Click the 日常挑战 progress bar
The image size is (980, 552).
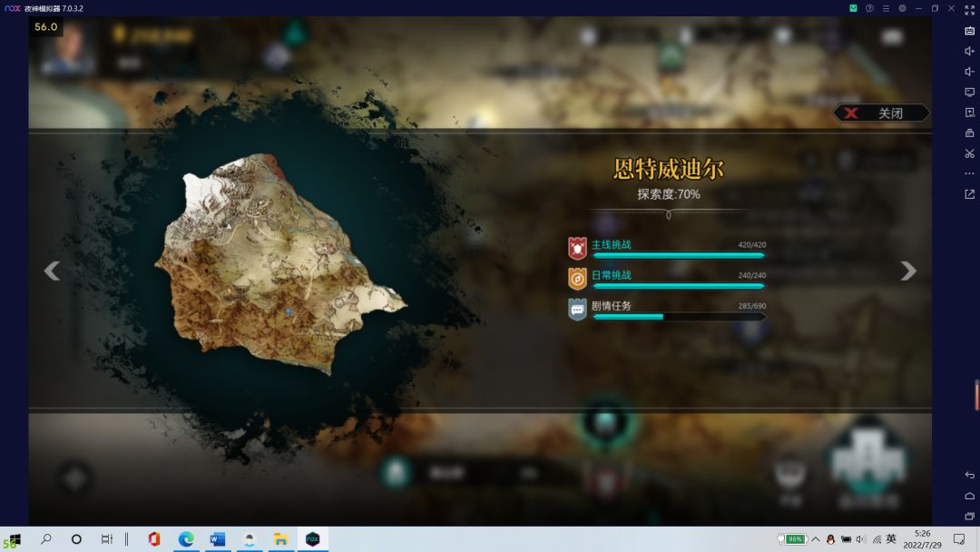[679, 286]
